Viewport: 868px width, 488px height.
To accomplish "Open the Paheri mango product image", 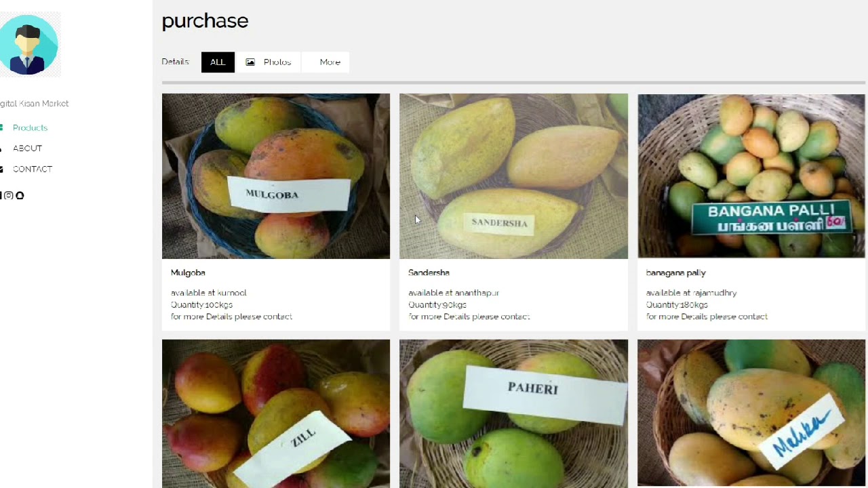I will (x=513, y=413).
